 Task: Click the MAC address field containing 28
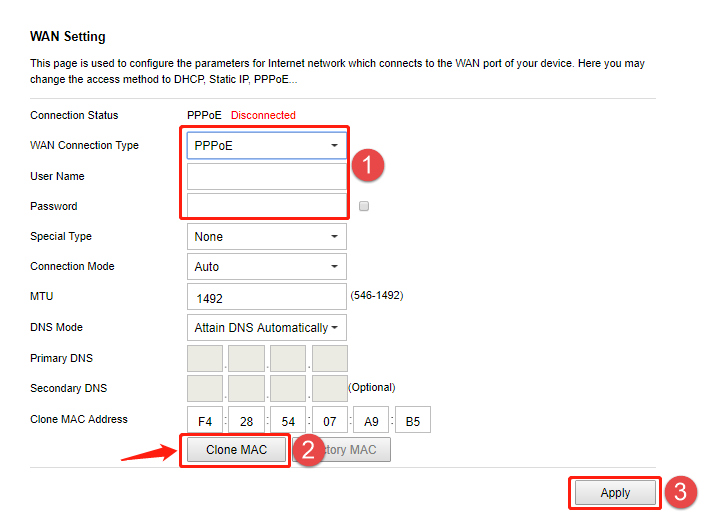(x=247, y=420)
